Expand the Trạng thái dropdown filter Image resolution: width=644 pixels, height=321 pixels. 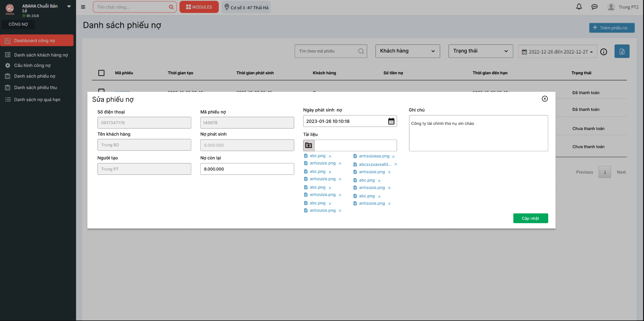[480, 51]
